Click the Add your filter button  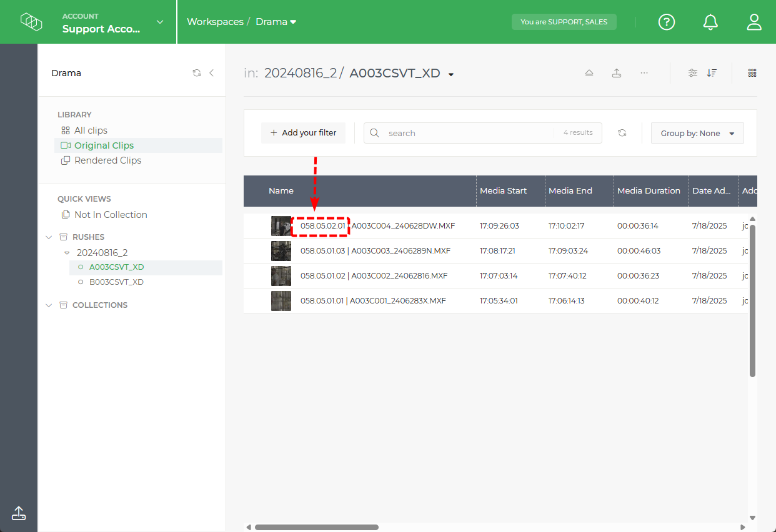pos(303,132)
